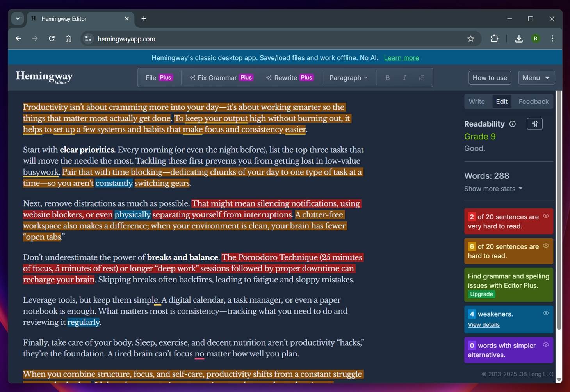This screenshot has width=570, height=392.
Task: Open the browser extensions menu
Action: coord(494,39)
